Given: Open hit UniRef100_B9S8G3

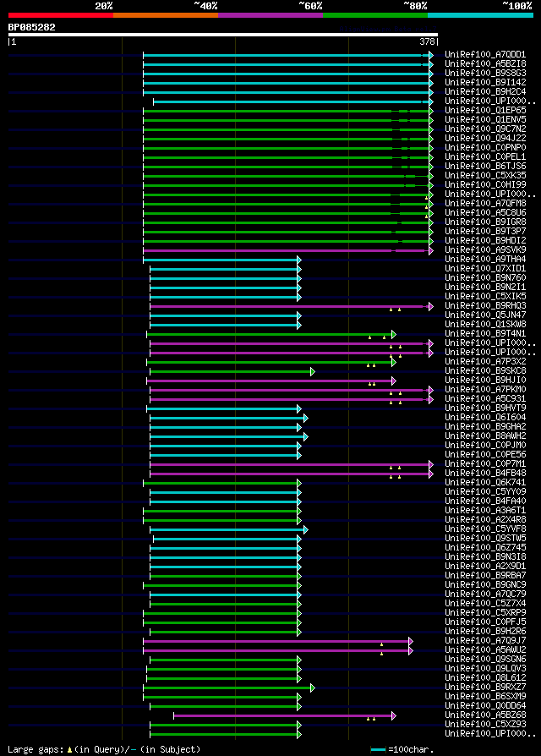Looking at the screenshot, I should point(485,74).
